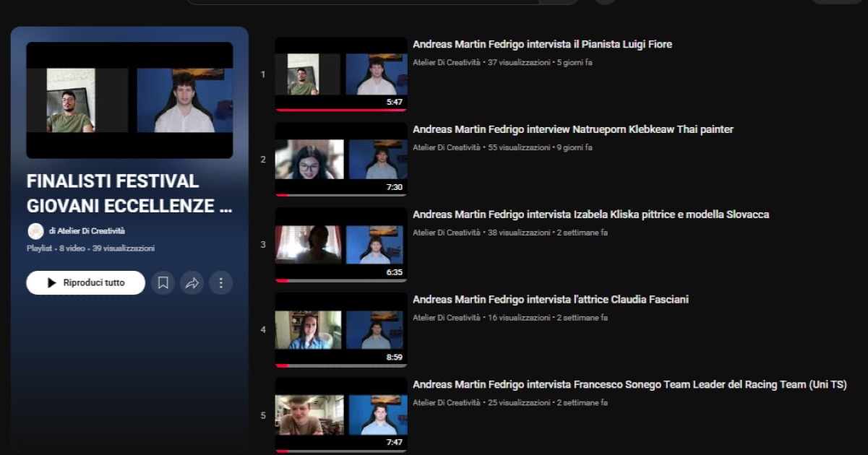Click the channel name under the Claudia Fasciani video
This screenshot has height=455, width=868.
446,318
